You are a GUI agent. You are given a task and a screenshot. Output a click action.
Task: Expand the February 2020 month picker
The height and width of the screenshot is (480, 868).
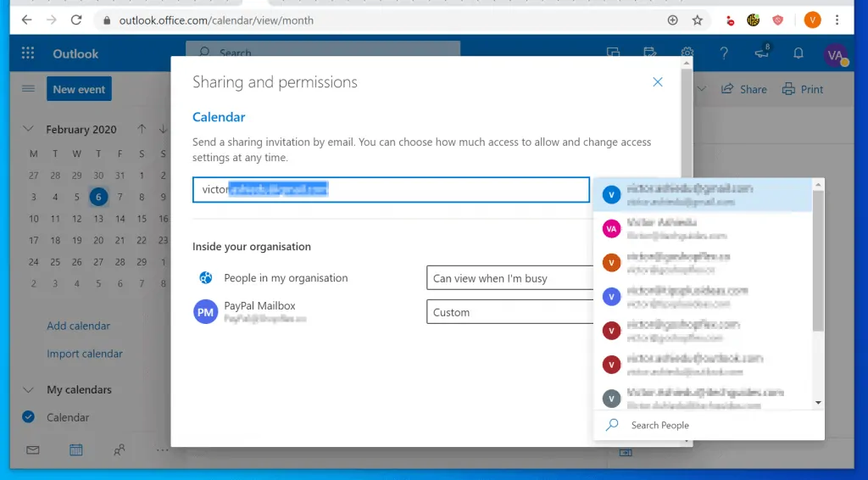tap(29, 130)
